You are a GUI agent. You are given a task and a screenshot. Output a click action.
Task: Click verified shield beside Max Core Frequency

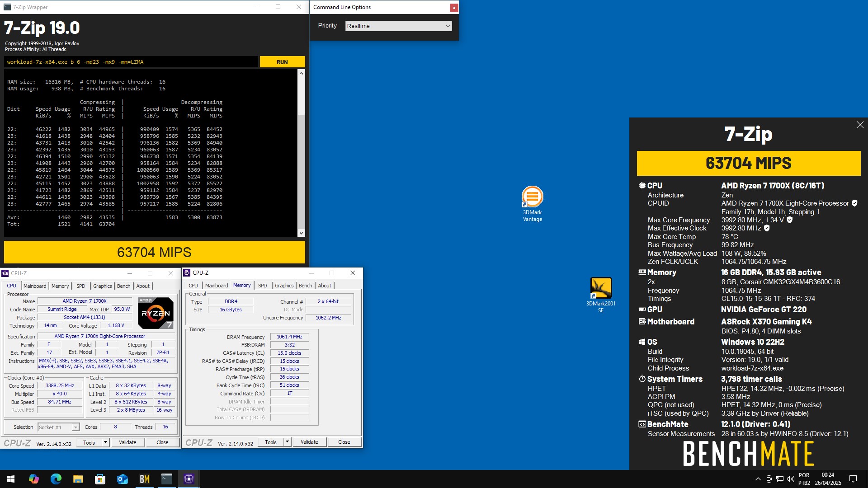coord(789,220)
